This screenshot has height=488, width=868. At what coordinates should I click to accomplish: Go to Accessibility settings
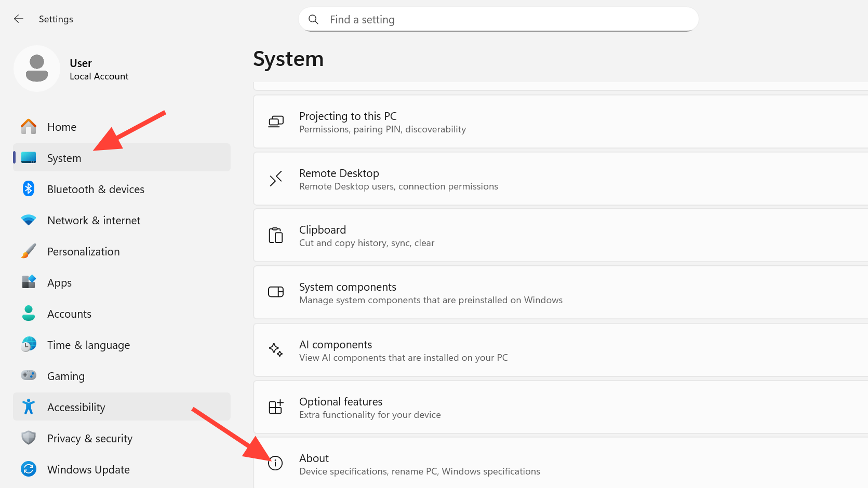tap(76, 408)
